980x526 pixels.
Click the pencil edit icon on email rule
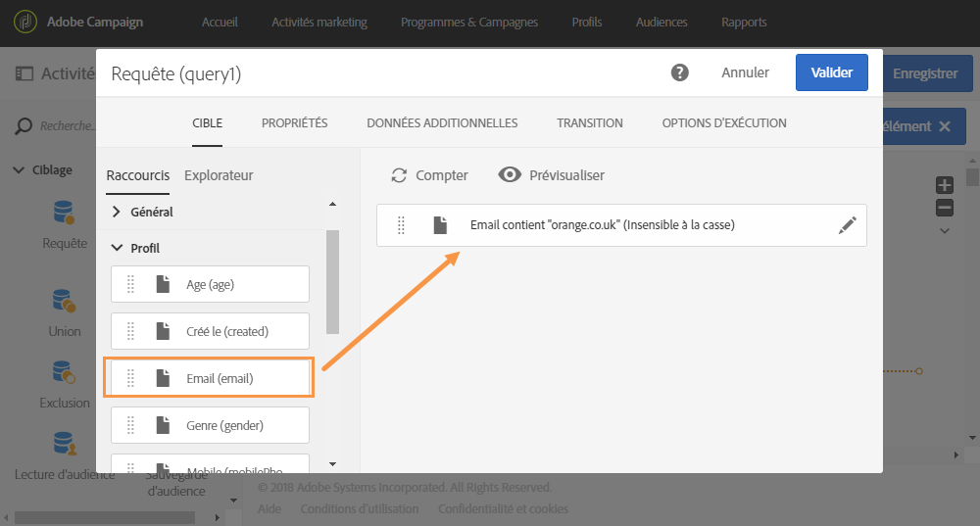tap(848, 225)
